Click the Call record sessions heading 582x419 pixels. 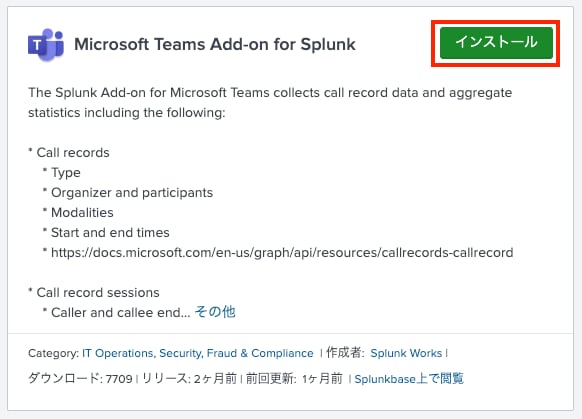98,292
